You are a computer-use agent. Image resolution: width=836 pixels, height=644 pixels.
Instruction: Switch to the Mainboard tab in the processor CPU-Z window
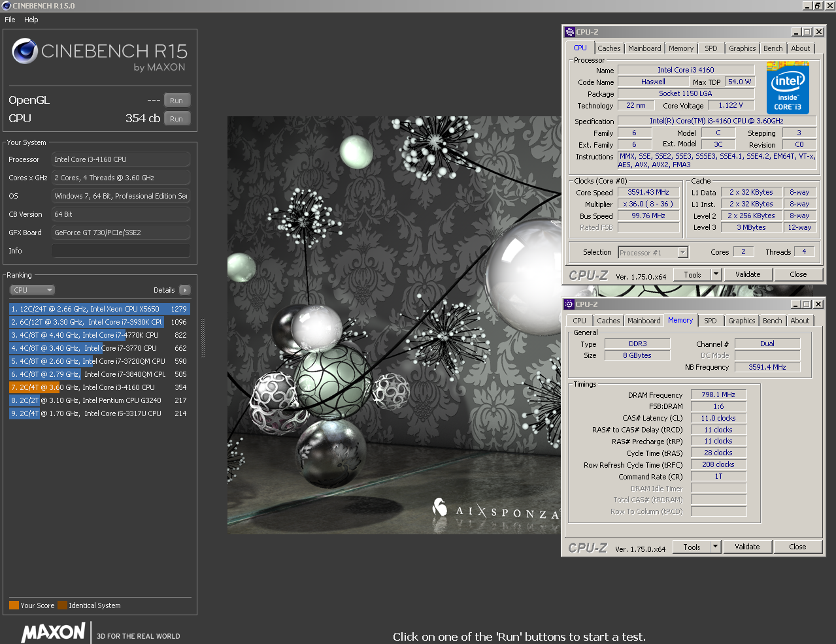click(644, 48)
